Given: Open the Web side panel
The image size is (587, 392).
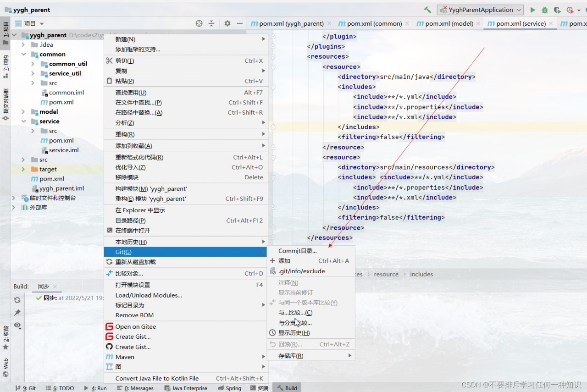Looking at the screenshot, I should pyautogui.click(x=6, y=367).
